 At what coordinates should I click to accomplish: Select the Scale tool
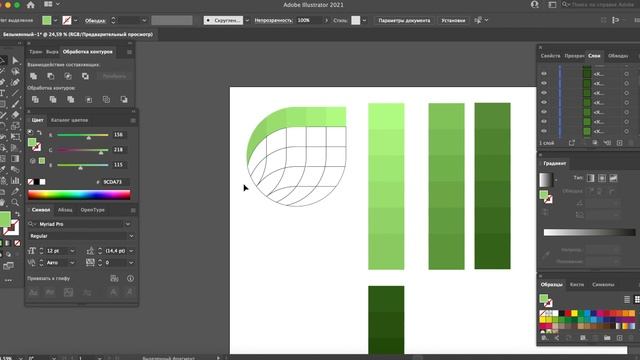pyautogui.click(x=15, y=126)
